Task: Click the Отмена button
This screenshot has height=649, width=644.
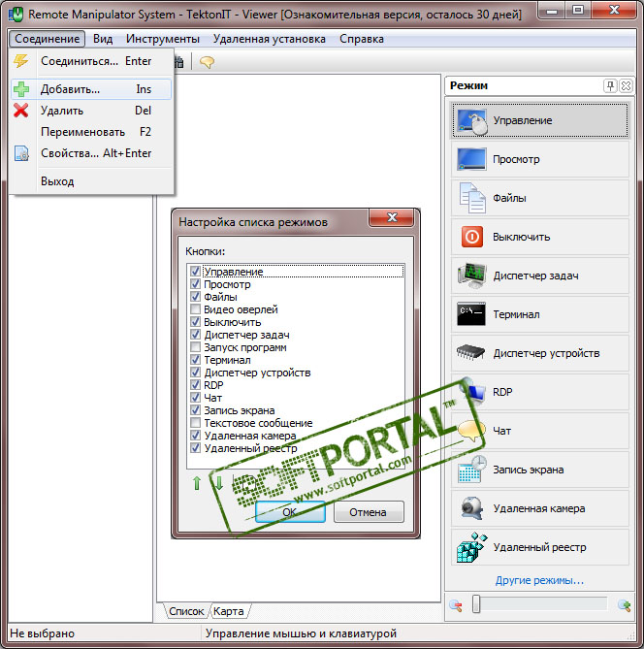Action: point(369,512)
